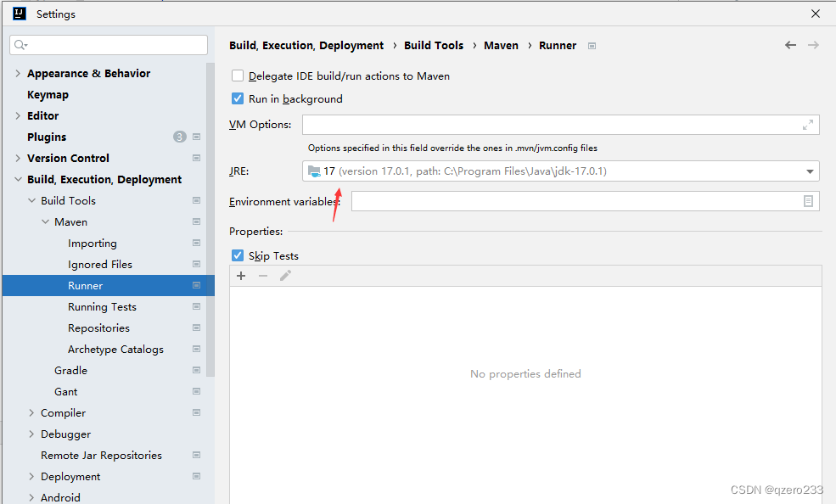Screen dimensions: 836x504
Task: Open the Gradle settings page
Action: 70,370
